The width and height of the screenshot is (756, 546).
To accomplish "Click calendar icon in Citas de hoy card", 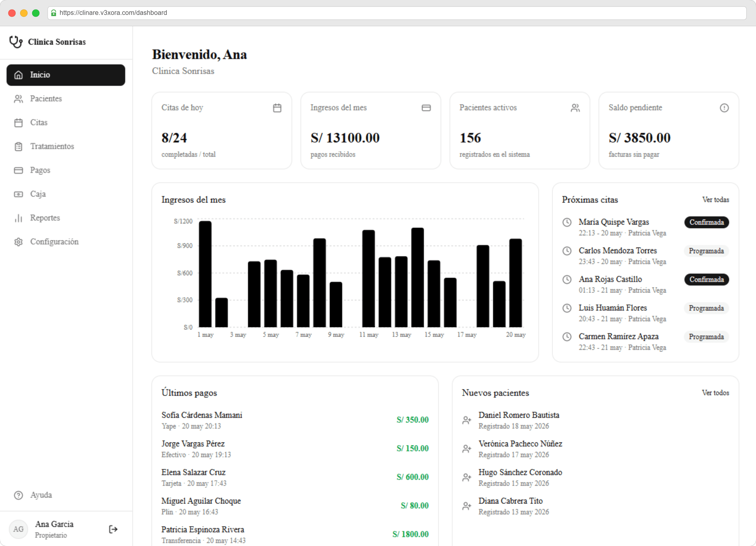I will click(277, 108).
